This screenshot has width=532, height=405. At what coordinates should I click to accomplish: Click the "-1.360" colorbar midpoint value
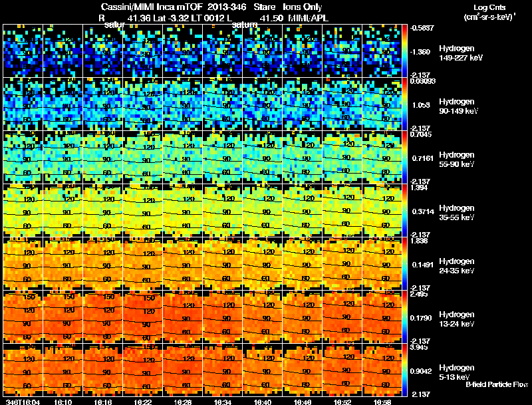click(x=420, y=52)
